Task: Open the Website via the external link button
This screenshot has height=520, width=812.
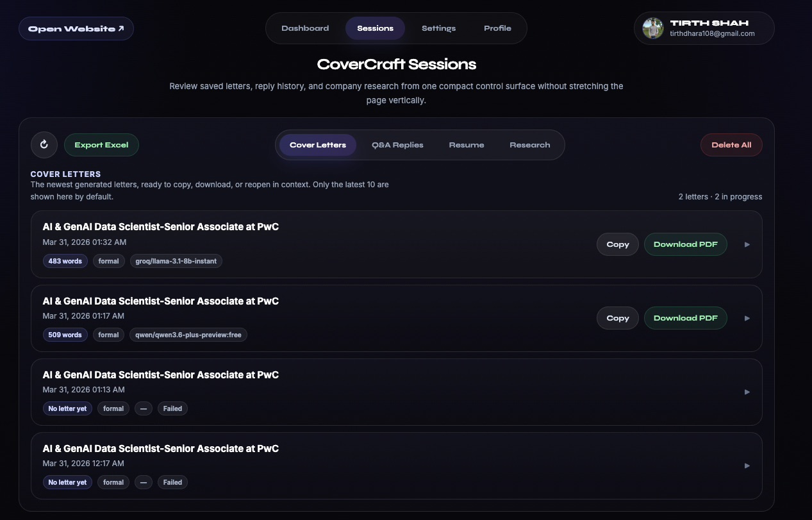Action: coord(76,28)
